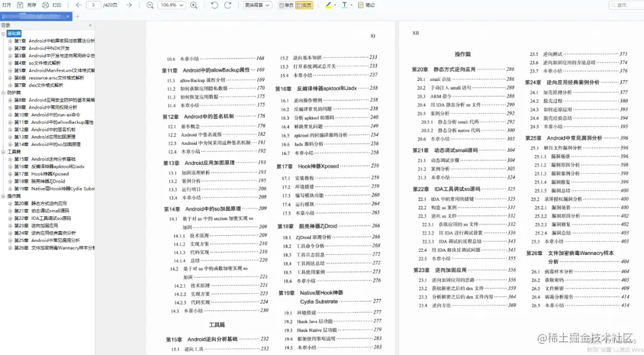
Task: Select the text underline tool
Action: pos(345,5)
